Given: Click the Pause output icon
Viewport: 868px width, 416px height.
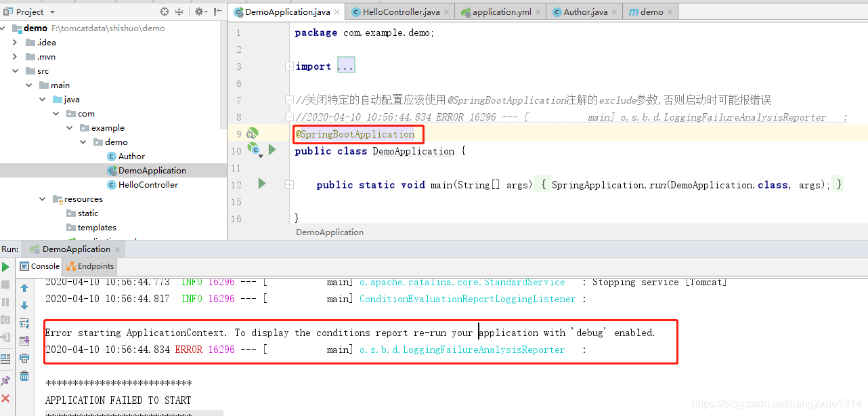Looking at the screenshot, I should [x=6, y=302].
